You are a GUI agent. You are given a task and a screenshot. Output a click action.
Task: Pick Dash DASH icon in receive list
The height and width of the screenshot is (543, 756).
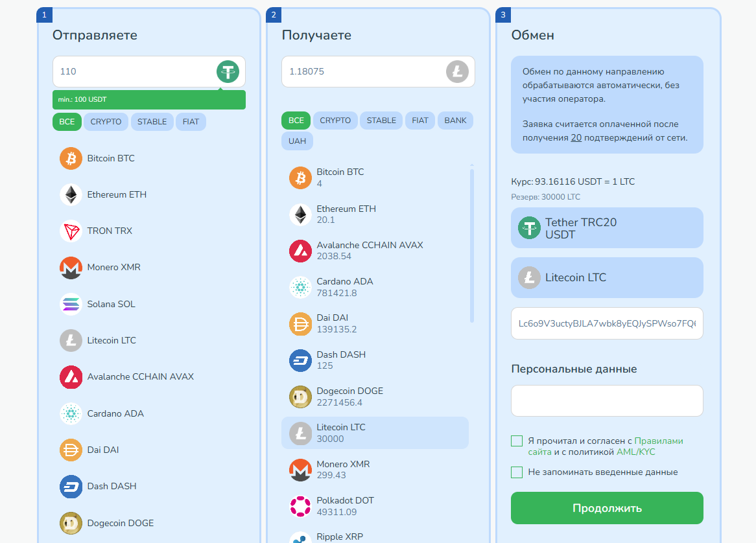click(300, 360)
